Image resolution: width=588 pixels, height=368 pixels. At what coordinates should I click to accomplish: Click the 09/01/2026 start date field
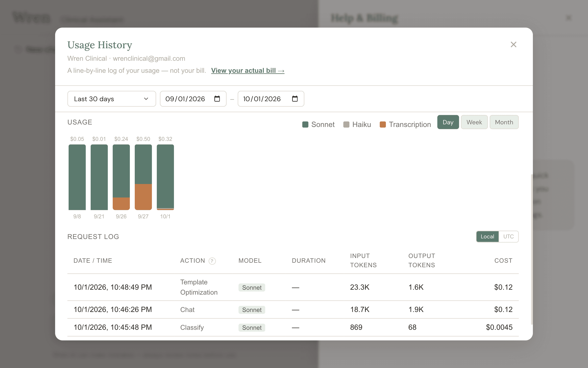[x=193, y=99]
